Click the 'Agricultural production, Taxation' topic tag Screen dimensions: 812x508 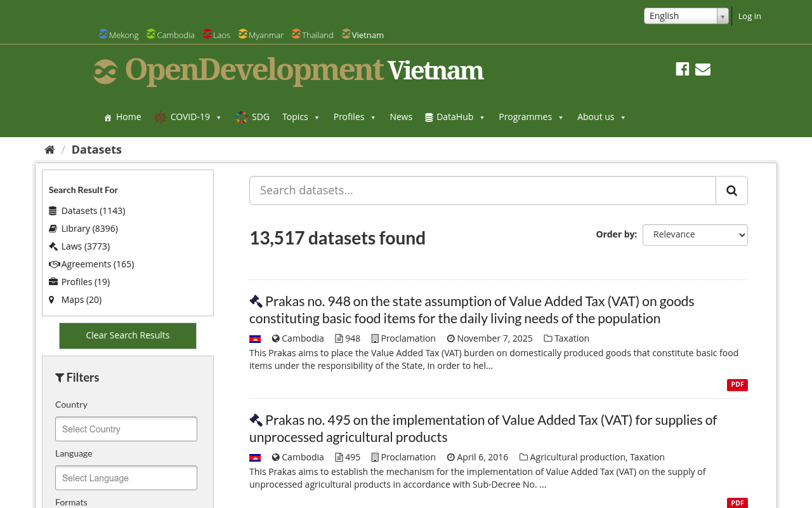click(x=597, y=457)
